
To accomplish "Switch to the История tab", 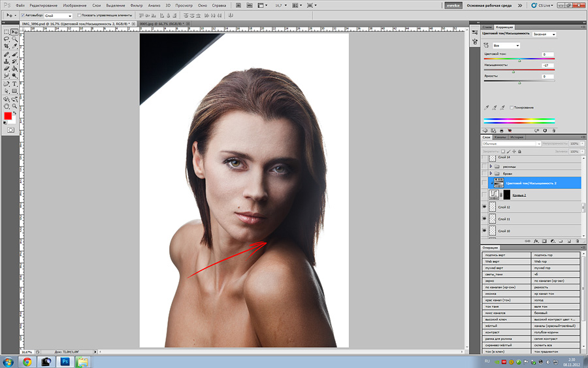I will point(517,137).
